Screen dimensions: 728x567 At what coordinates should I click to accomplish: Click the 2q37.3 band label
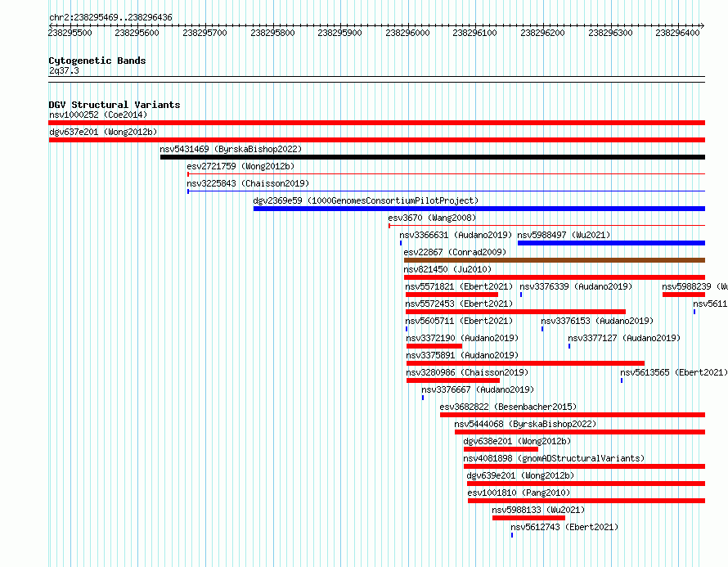click(x=64, y=70)
